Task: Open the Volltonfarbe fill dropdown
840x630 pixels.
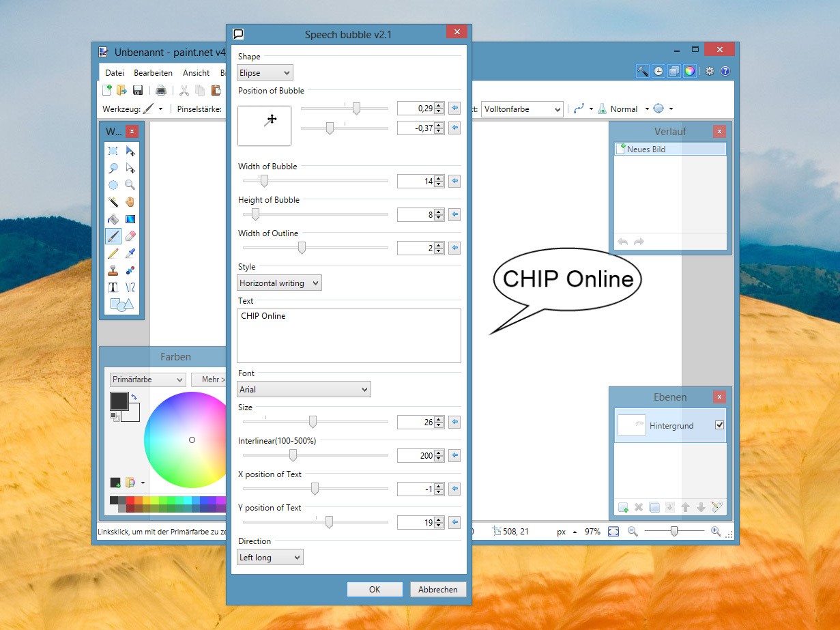Action: click(522, 109)
